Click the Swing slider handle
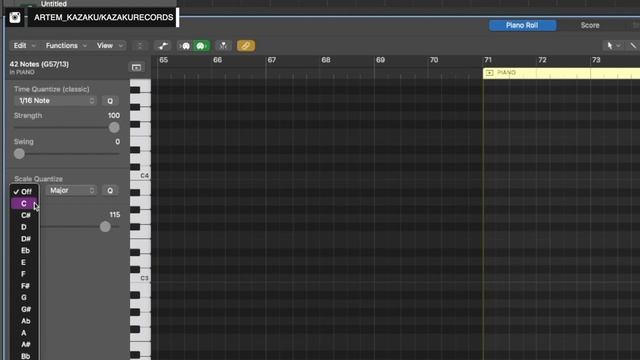The height and width of the screenshot is (360, 640). pyautogui.click(x=19, y=154)
